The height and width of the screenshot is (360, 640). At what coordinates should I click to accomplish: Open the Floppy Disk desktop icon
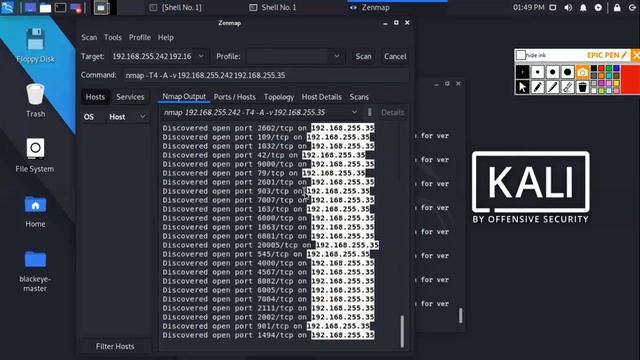coord(35,45)
